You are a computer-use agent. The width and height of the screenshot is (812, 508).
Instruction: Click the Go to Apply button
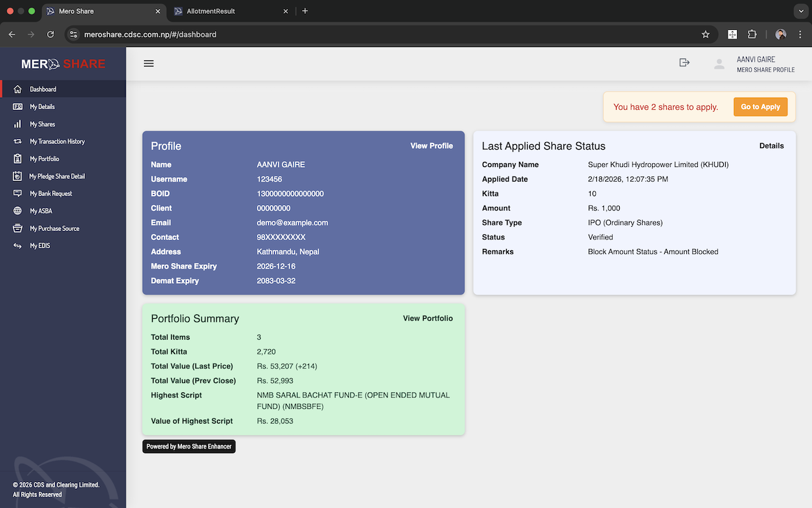(761, 107)
